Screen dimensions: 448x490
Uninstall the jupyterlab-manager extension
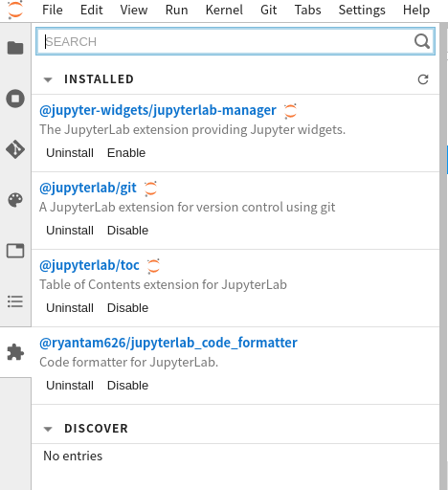click(x=70, y=153)
